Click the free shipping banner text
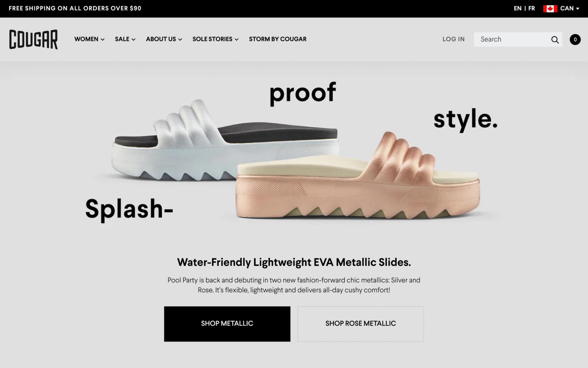588x368 pixels. click(75, 8)
